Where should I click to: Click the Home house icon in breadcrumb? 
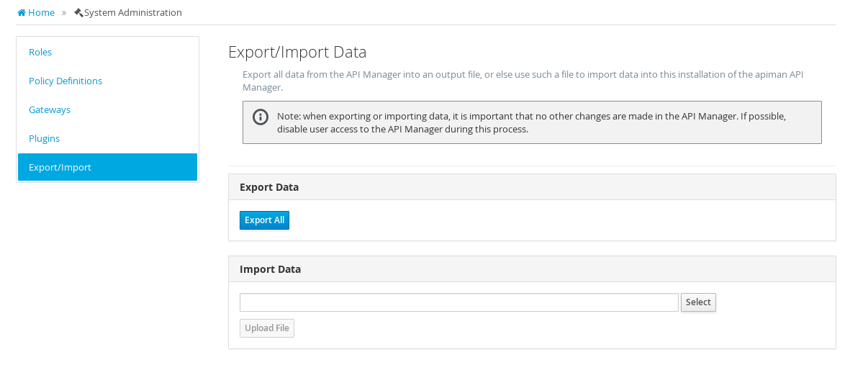pyautogui.click(x=22, y=13)
